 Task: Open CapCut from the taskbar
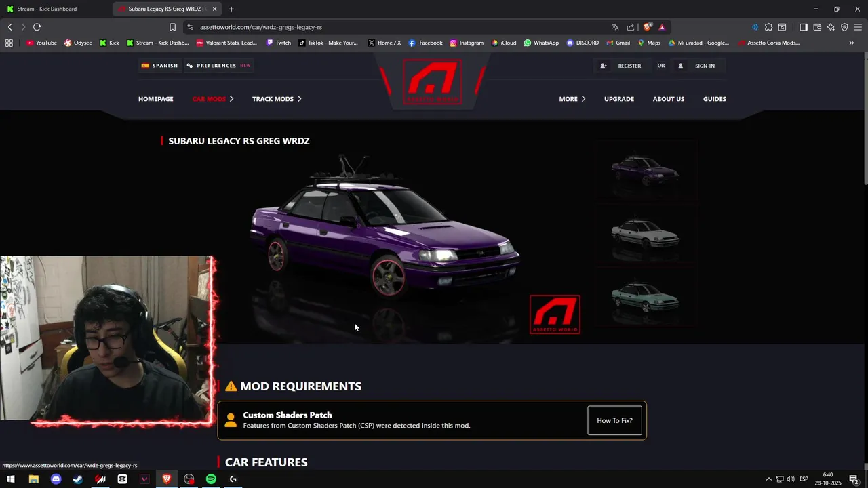tap(122, 479)
